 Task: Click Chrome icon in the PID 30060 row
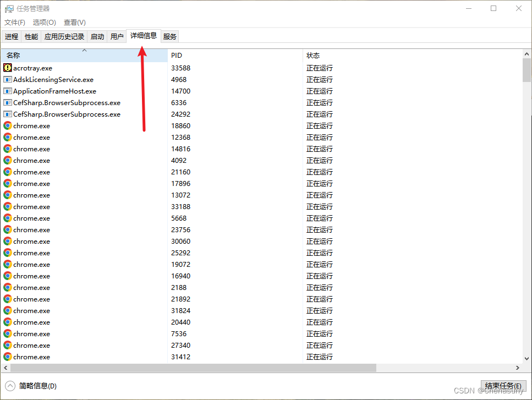[8, 241]
